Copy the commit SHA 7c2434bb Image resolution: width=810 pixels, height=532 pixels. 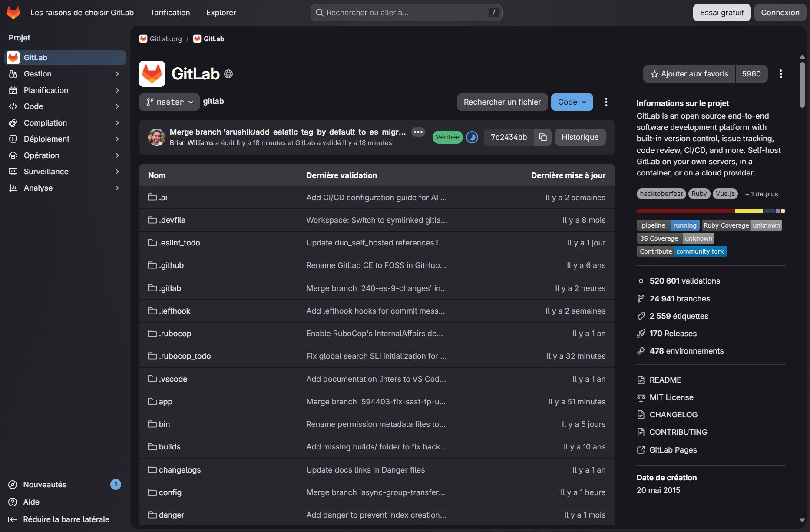pos(542,137)
